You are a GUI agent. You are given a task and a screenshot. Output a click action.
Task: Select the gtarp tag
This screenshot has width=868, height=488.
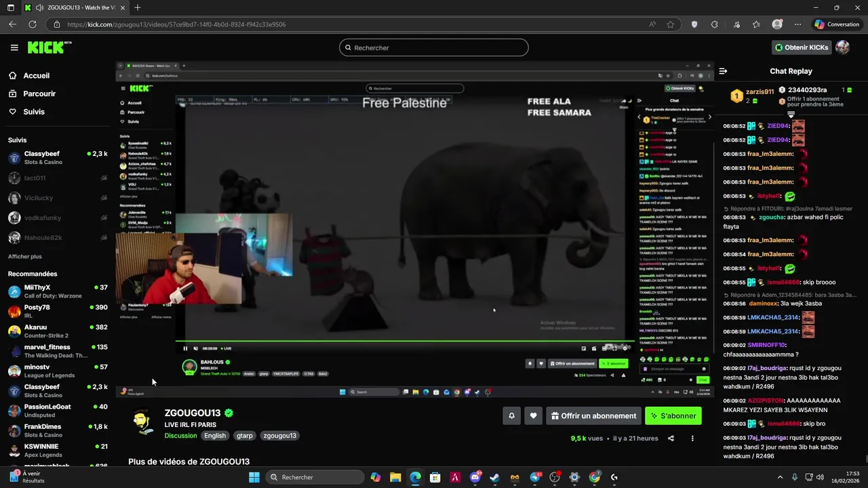(245, 436)
